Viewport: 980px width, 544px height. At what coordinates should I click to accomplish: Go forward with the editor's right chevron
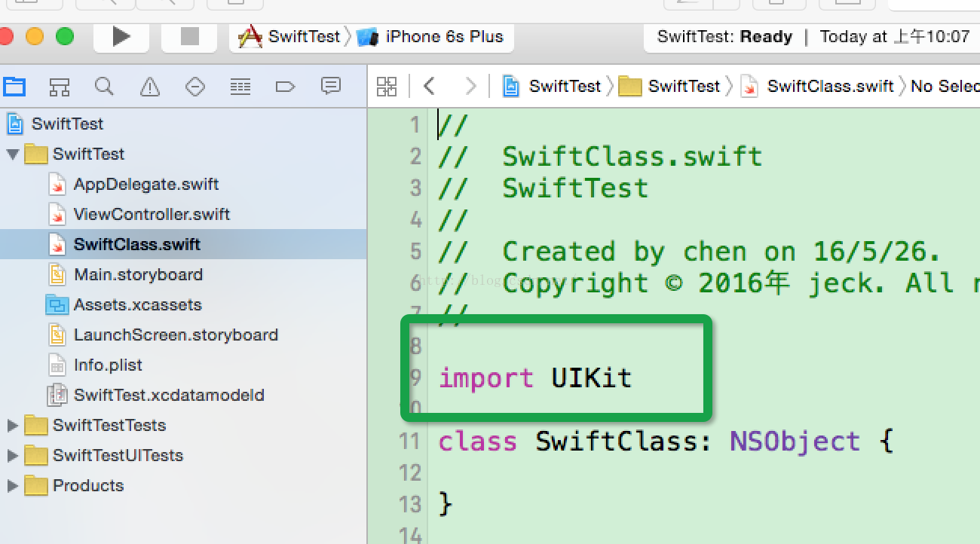click(470, 87)
